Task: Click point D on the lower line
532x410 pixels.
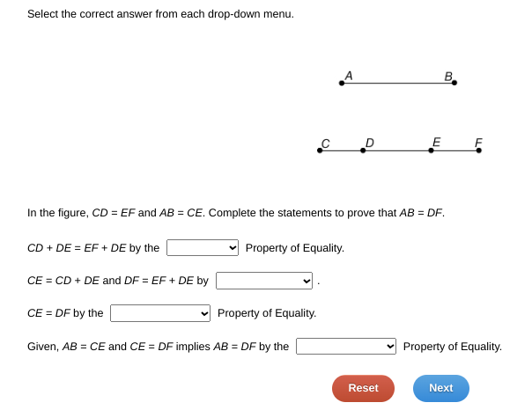Action: 363,150
